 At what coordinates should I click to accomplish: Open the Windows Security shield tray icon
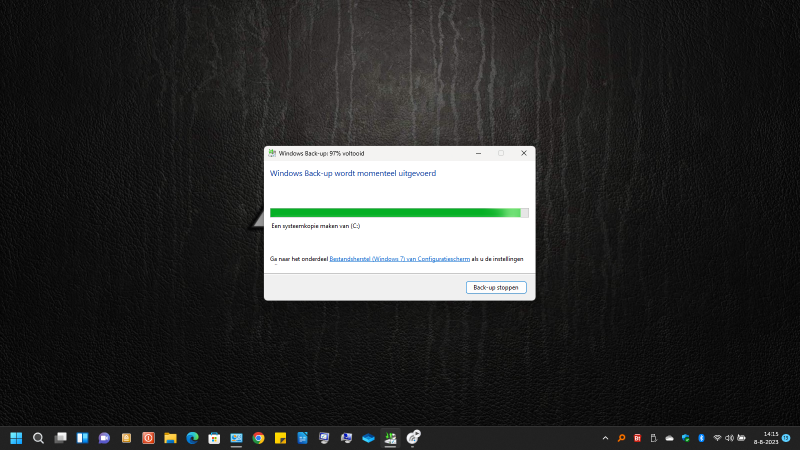[x=685, y=438]
